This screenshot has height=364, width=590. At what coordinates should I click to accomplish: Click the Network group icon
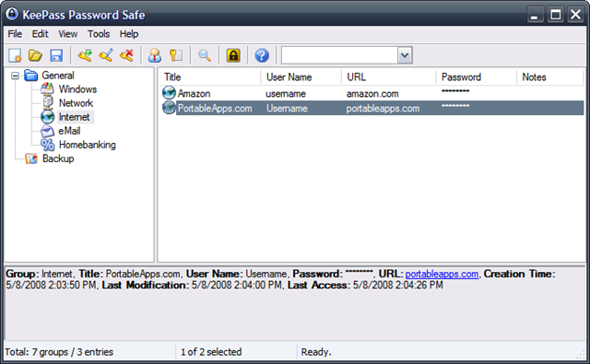pyautogui.click(x=48, y=102)
